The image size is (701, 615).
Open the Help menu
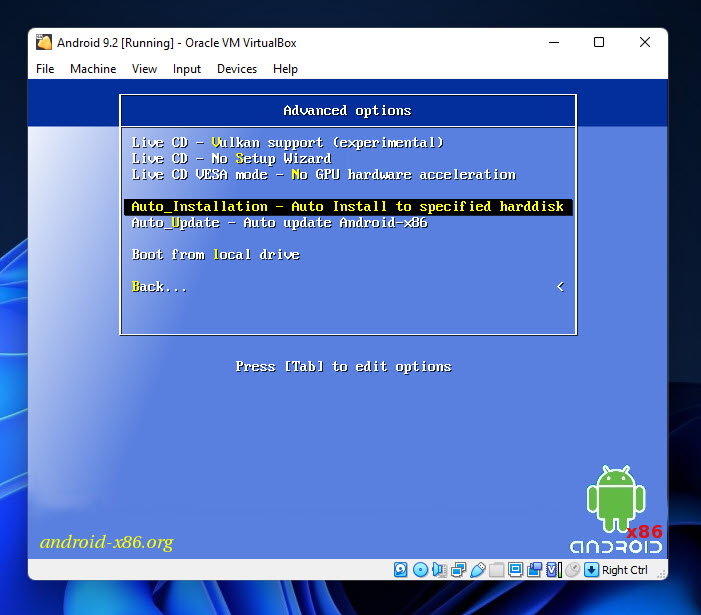[x=285, y=69]
